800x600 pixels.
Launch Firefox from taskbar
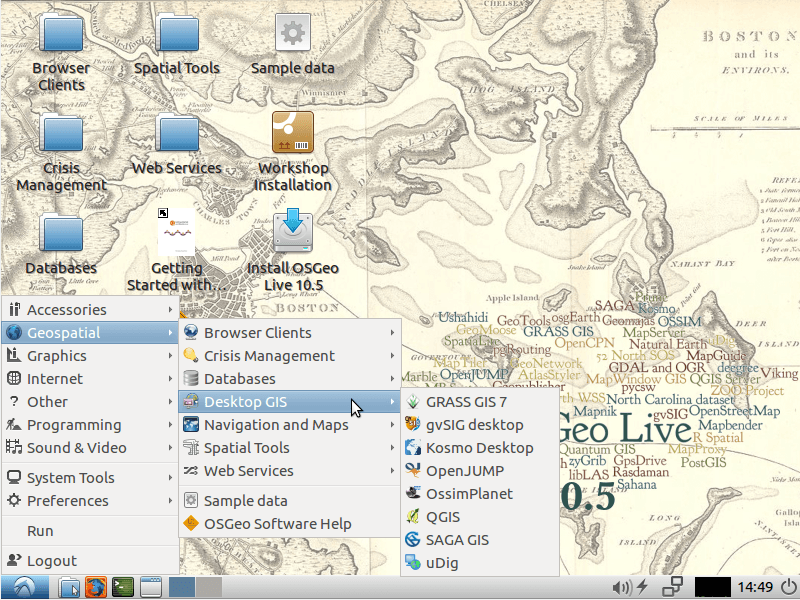95,587
